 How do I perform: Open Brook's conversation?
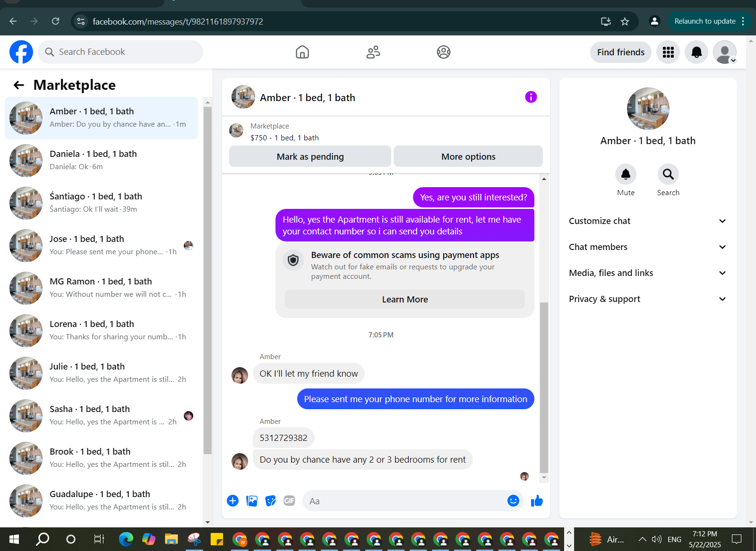(x=102, y=458)
